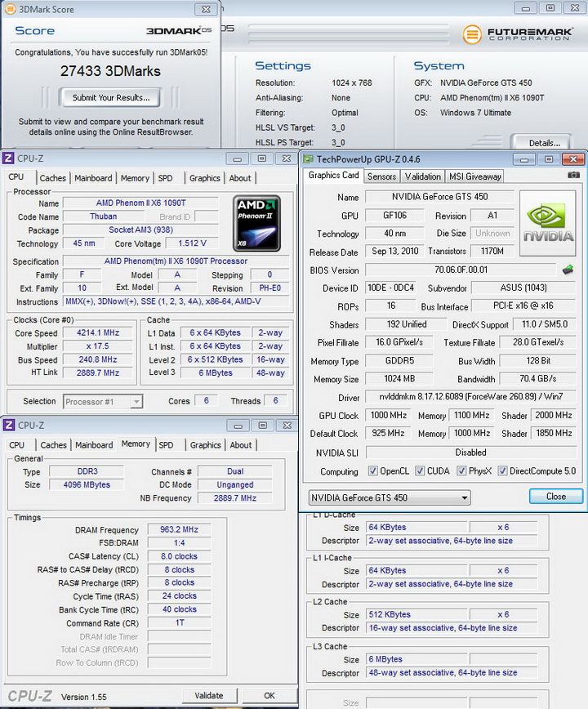Click the Bus Interface PCI-E x16 field
The height and width of the screenshot is (709, 588).
coord(523,306)
